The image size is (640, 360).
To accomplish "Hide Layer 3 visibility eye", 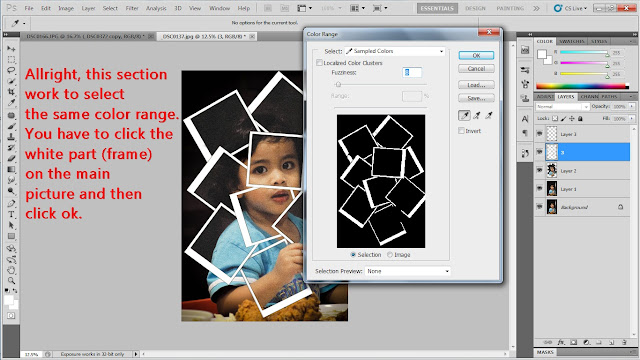I will (x=540, y=134).
